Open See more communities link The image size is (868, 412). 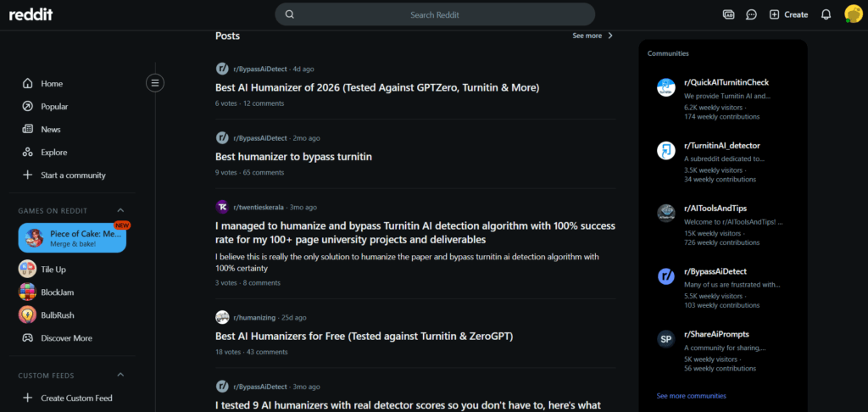[692, 396]
